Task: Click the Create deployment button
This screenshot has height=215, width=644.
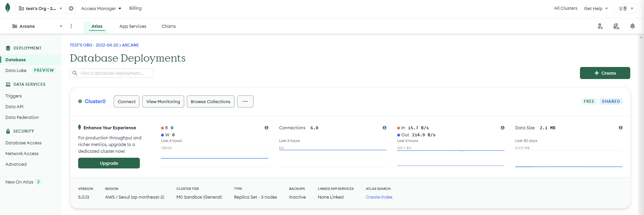Action: pos(605,73)
